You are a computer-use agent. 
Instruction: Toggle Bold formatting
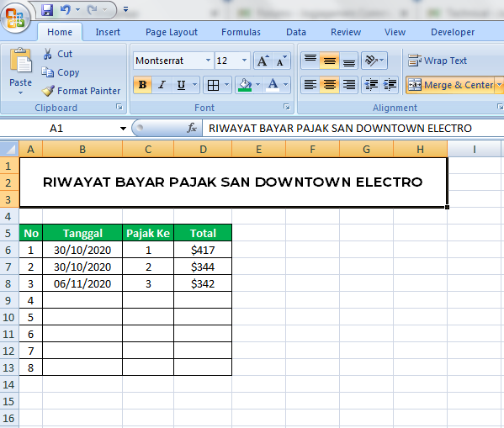coord(142,85)
